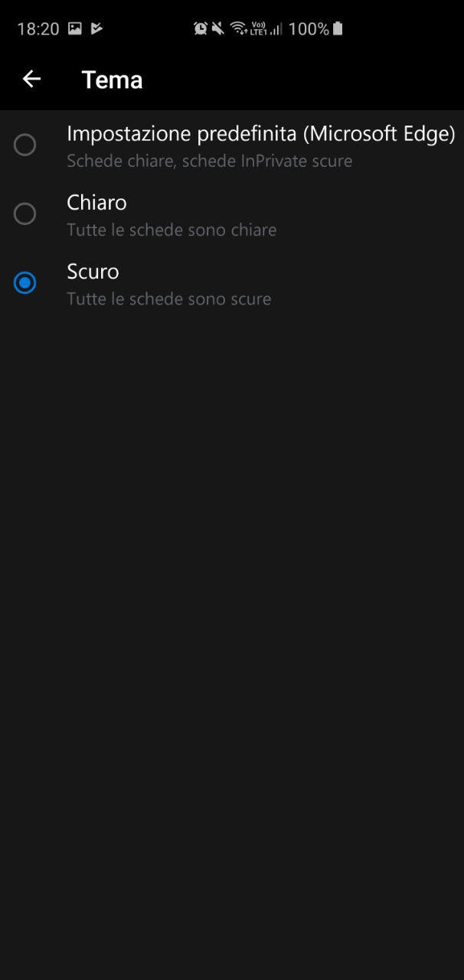Tap the mobile signal bars icon
Screen dimensions: 464x980
point(276,29)
